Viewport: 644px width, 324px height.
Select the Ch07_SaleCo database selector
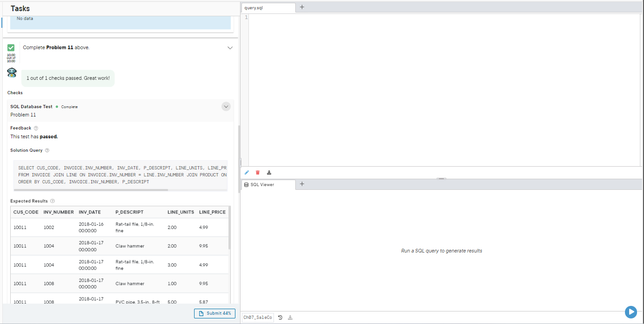pos(258,318)
